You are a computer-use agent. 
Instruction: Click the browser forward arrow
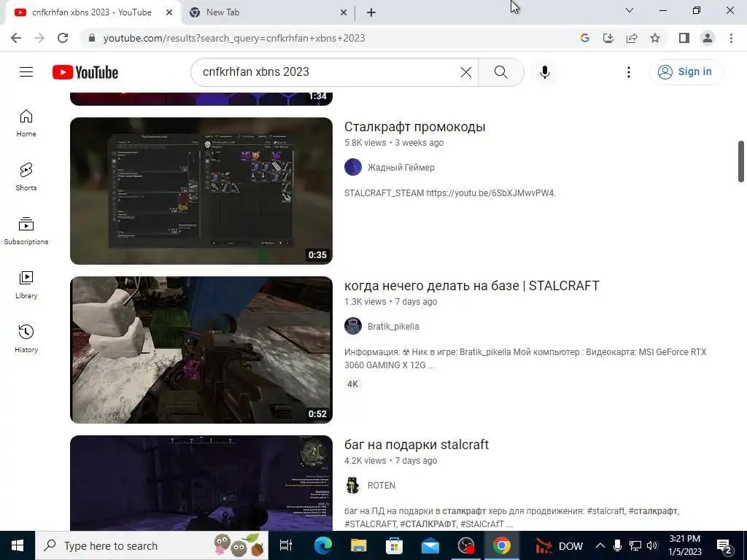tap(39, 38)
